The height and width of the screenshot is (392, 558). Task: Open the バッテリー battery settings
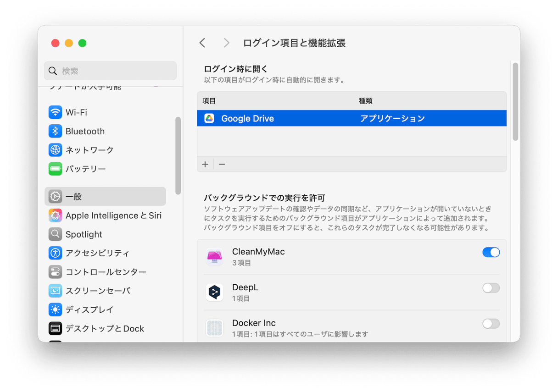click(85, 169)
